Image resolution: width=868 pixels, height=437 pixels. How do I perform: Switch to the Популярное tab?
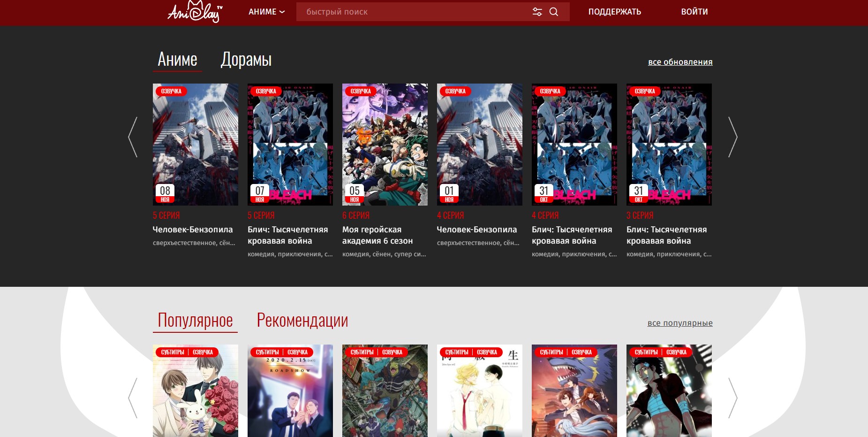[195, 321]
